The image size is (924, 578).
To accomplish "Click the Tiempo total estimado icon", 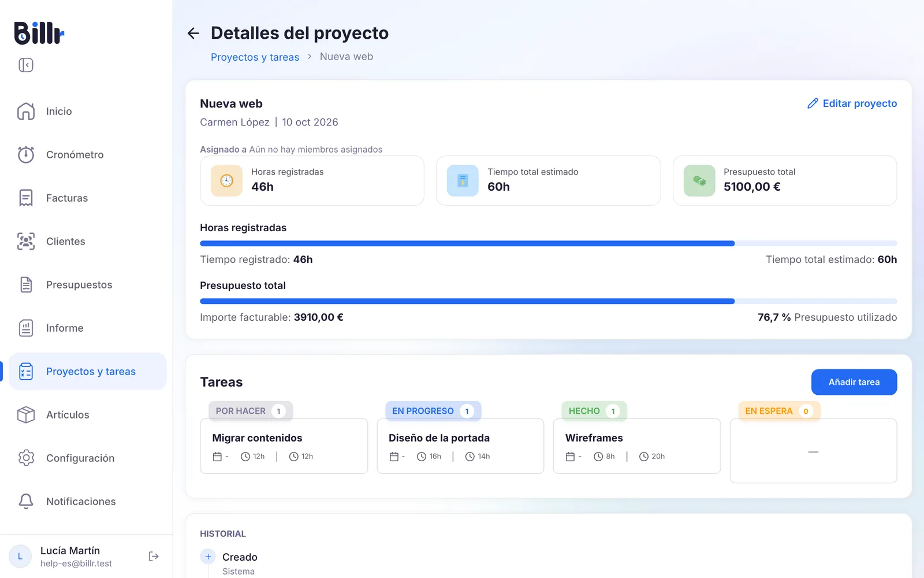I will click(x=463, y=180).
